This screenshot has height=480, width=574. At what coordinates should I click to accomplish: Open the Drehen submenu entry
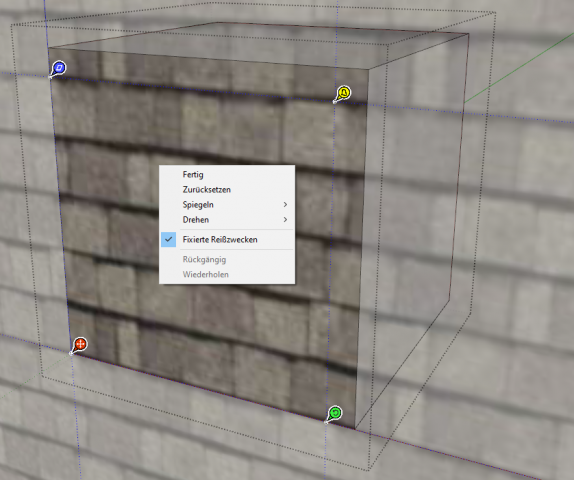196,220
